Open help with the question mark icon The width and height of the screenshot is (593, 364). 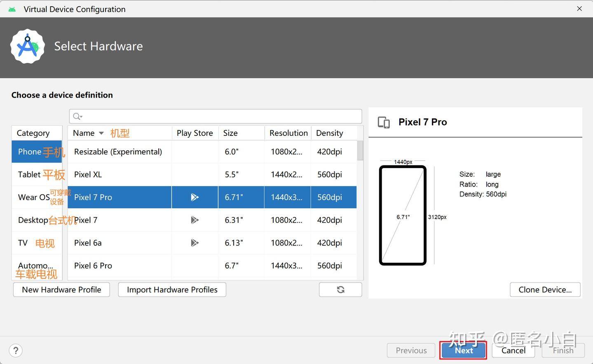coord(16,350)
